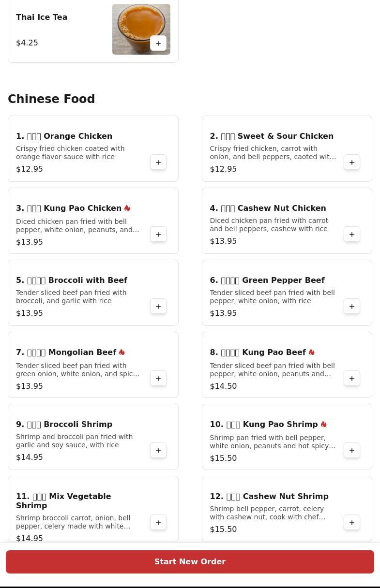
Task: Add Cashew Nut Chicken to cart
Action: (x=352, y=234)
